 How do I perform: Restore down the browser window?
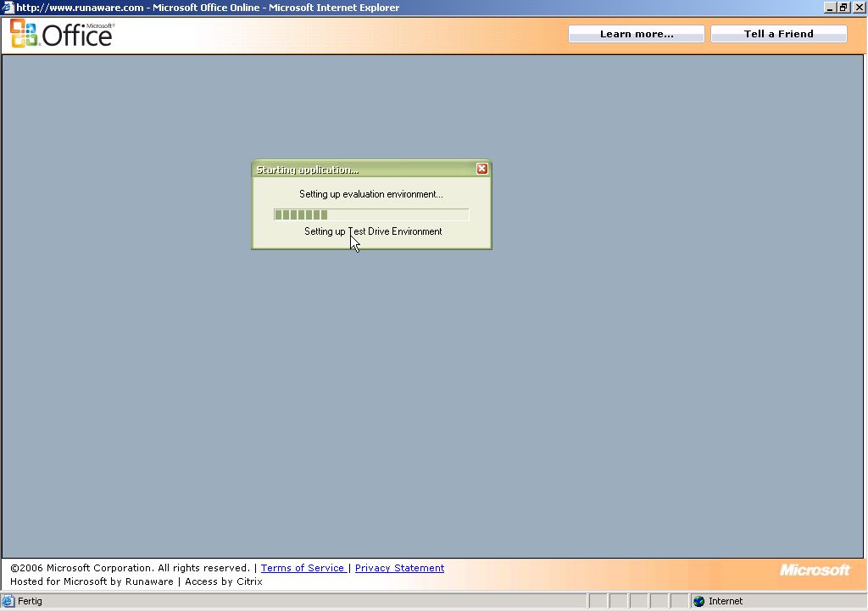(x=843, y=8)
